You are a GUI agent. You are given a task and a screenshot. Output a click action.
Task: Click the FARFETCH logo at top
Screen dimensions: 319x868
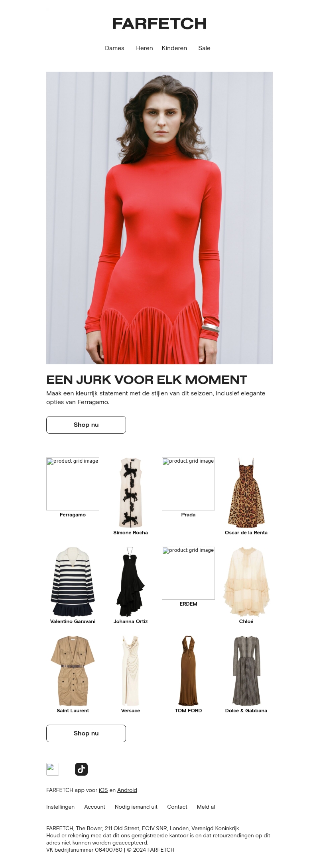159,24
